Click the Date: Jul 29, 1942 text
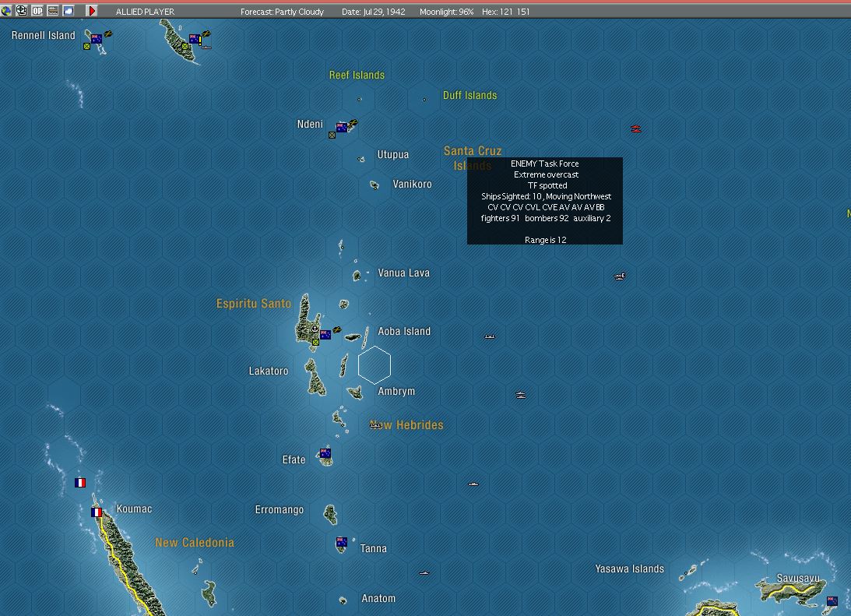This screenshot has height=616, width=851. point(374,12)
